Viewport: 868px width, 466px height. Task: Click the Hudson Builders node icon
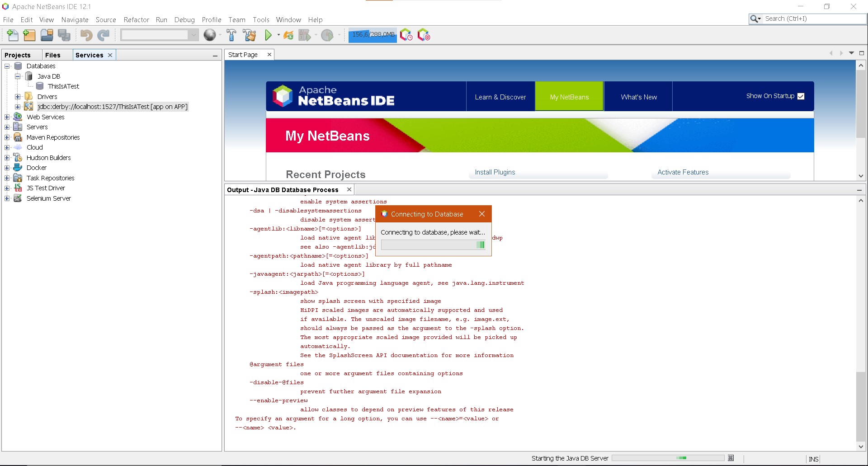click(x=18, y=158)
